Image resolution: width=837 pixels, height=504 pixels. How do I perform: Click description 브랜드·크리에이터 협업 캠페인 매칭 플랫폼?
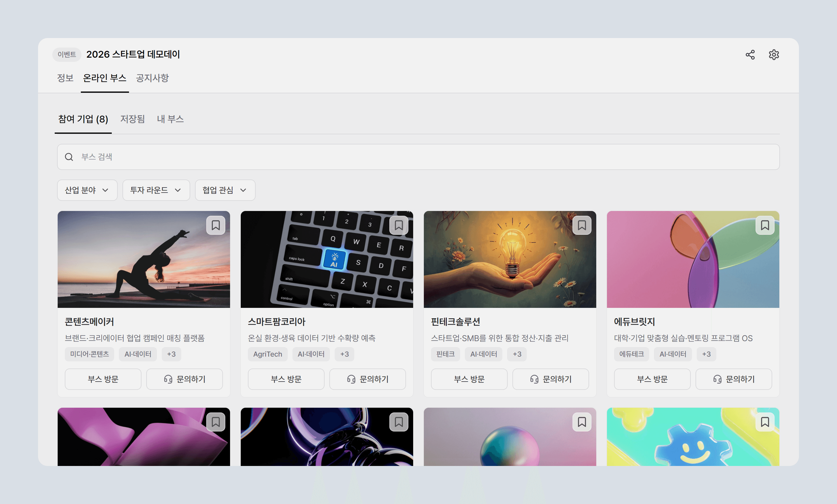pos(135,338)
